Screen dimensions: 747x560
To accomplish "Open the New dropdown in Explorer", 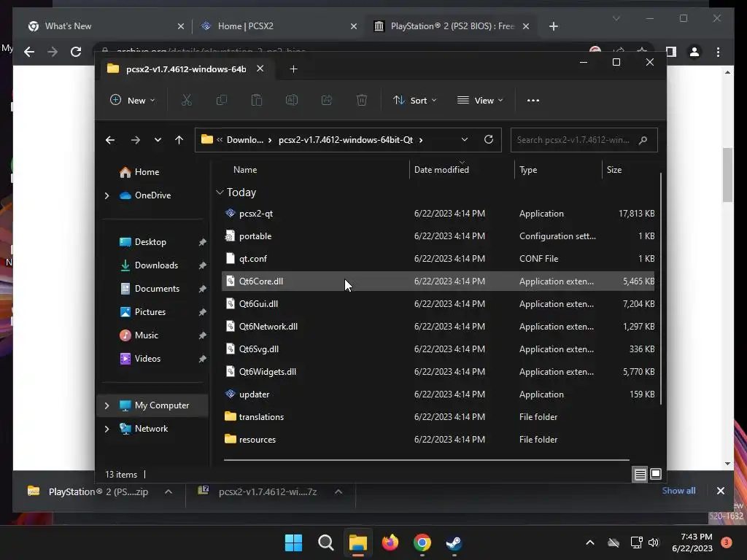I will coord(133,101).
